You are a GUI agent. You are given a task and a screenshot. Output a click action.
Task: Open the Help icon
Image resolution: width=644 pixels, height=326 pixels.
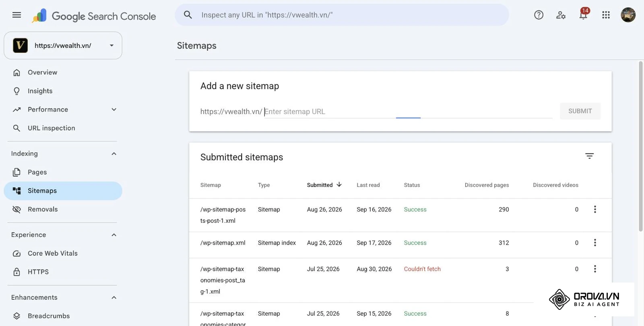click(x=539, y=15)
